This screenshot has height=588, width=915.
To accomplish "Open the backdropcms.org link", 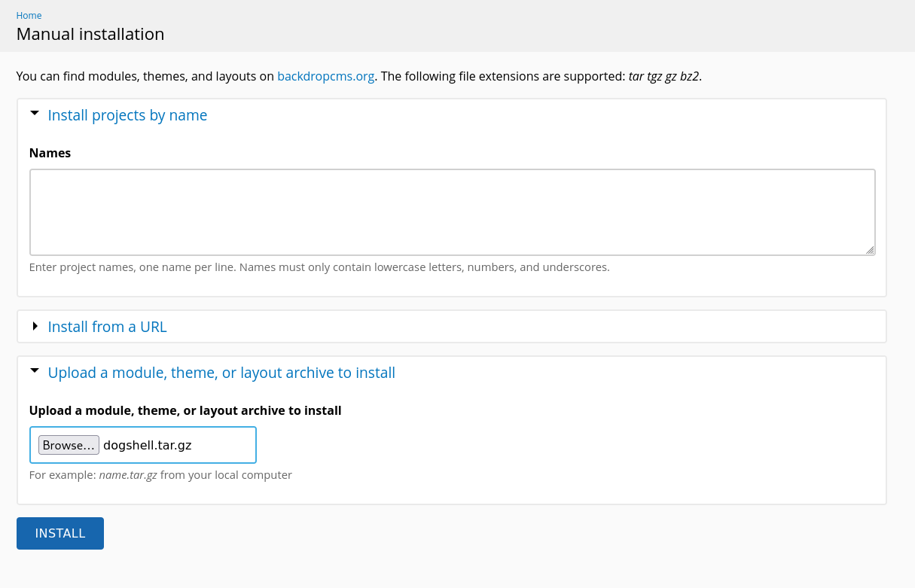I will point(325,76).
